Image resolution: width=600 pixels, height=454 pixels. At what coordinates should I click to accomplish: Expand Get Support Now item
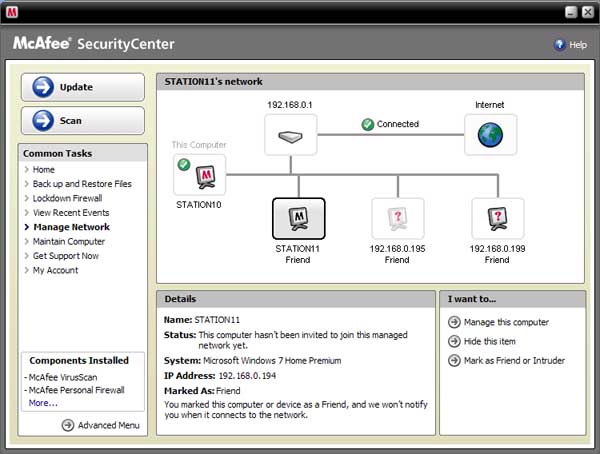coord(65,256)
